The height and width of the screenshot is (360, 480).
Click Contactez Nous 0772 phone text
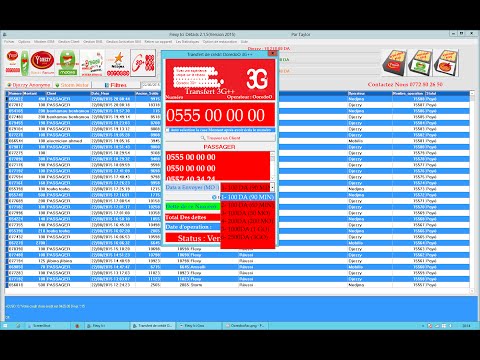tap(405, 84)
